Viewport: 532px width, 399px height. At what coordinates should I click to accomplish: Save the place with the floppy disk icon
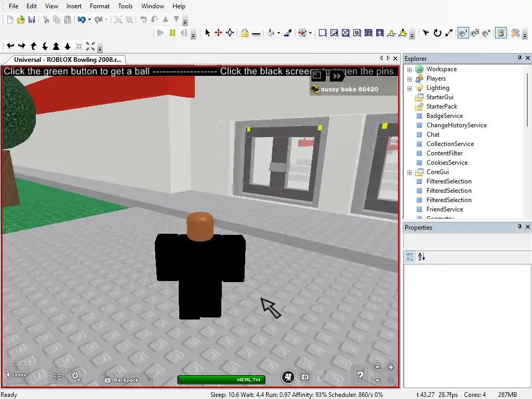tap(32, 20)
